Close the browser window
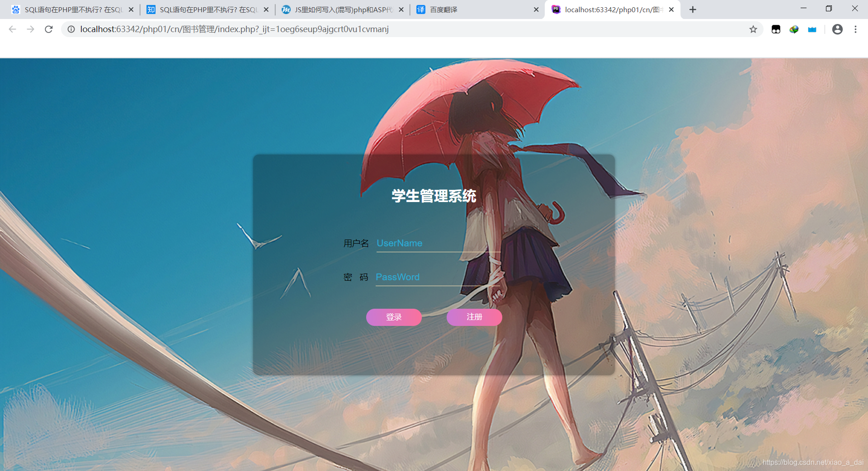The image size is (868, 471). coord(854,9)
